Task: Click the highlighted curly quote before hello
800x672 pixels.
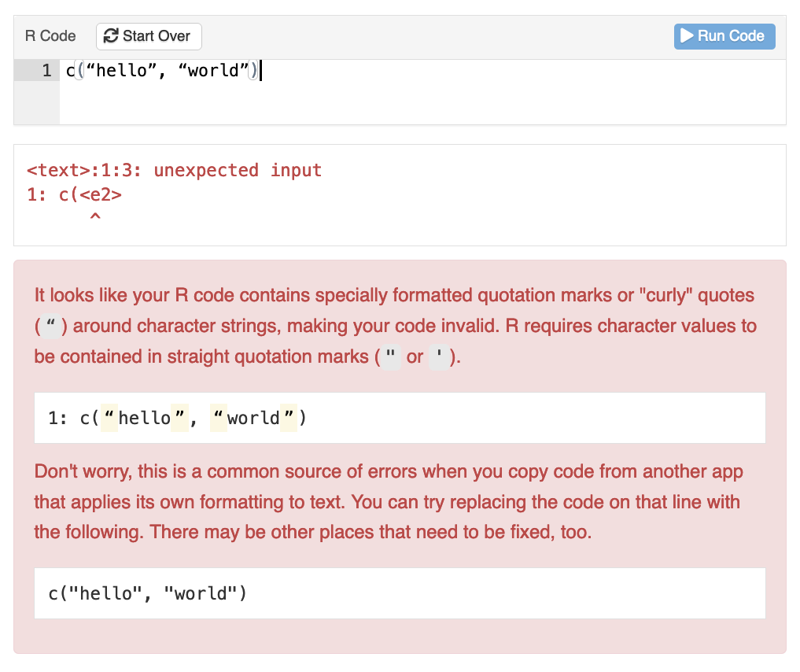Action: point(109,417)
